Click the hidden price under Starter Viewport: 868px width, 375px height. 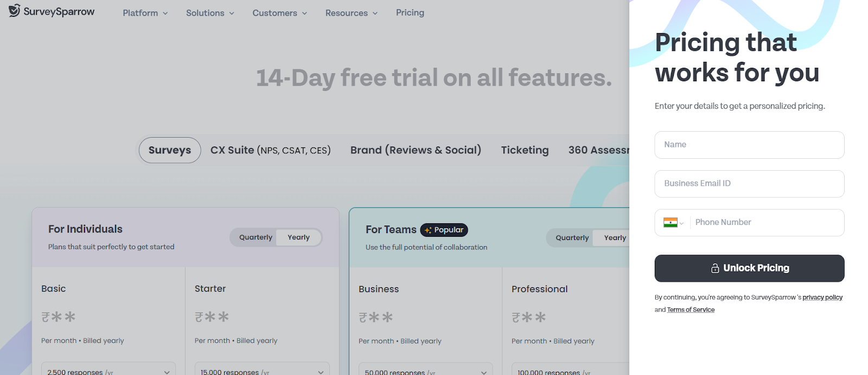(x=212, y=317)
